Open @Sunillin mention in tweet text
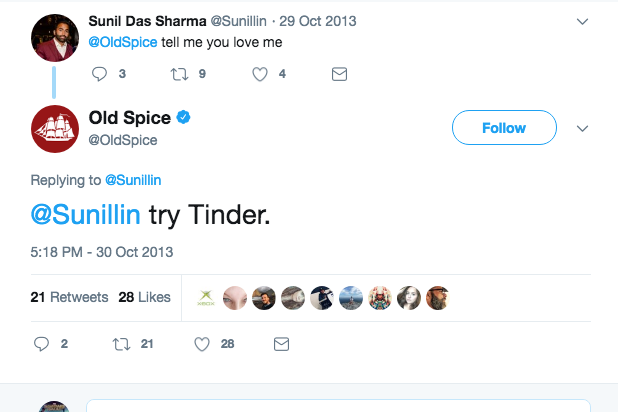This screenshot has width=618, height=412. pyautogui.click(x=86, y=214)
